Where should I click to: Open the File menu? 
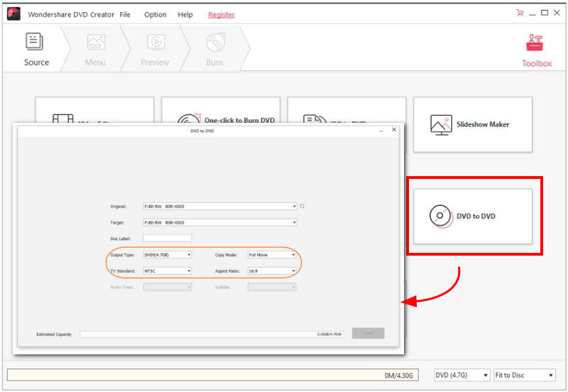pos(125,14)
